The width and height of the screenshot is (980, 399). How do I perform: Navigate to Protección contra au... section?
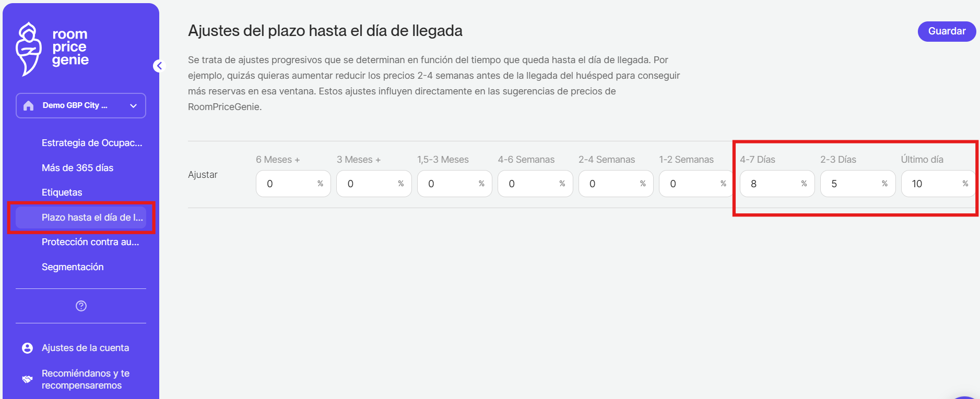pyautogui.click(x=90, y=242)
